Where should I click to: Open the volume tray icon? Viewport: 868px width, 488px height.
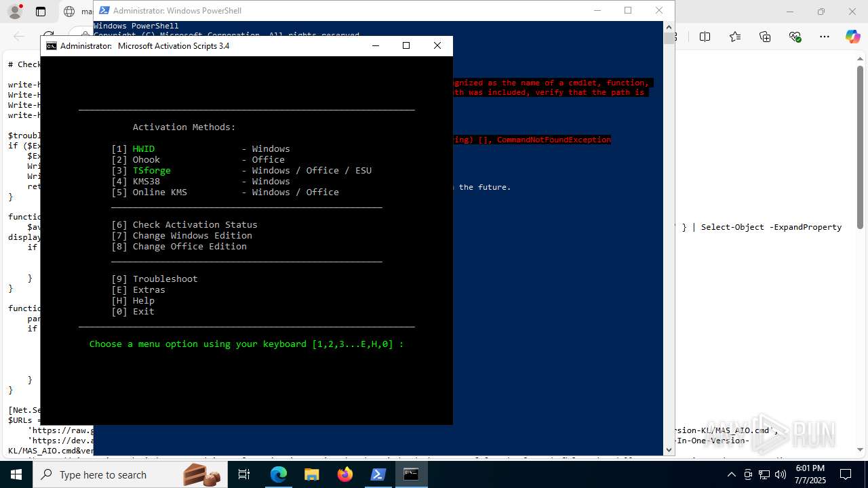[x=781, y=474]
